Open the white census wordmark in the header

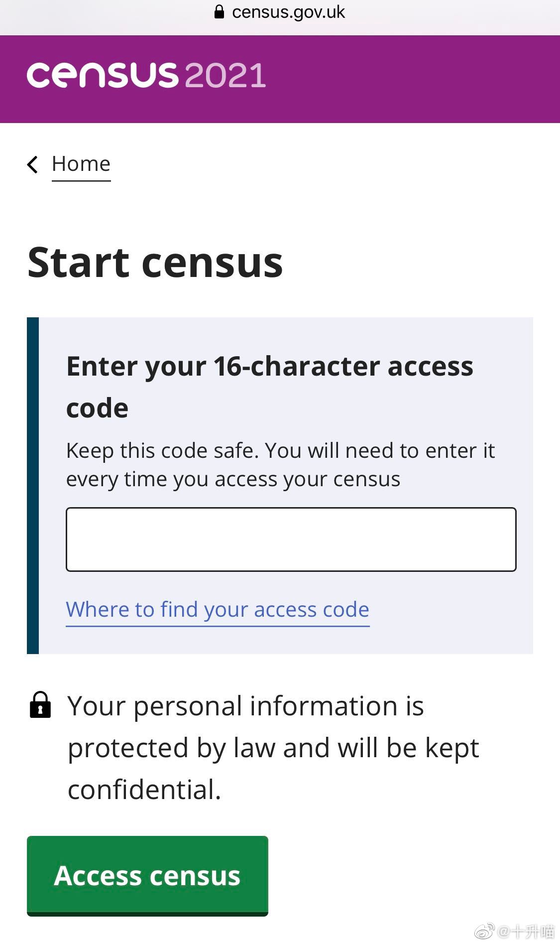pyautogui.click(x=102, y=75)
